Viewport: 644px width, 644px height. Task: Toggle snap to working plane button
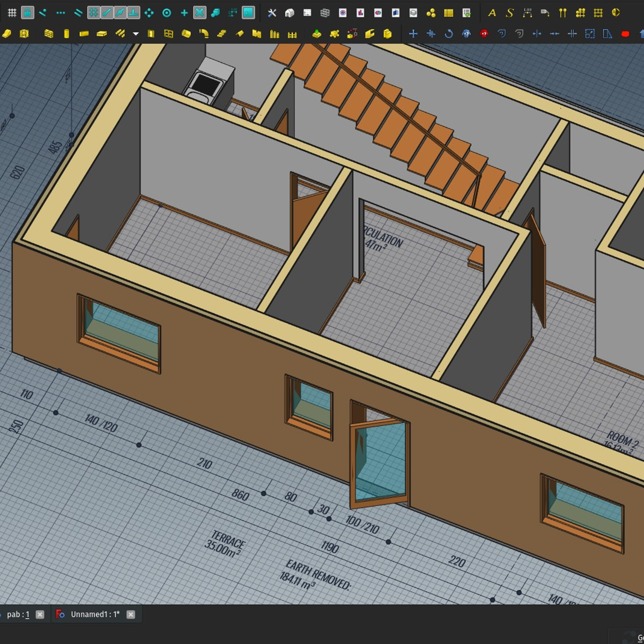pyautogui.click(x=248, y=13)
